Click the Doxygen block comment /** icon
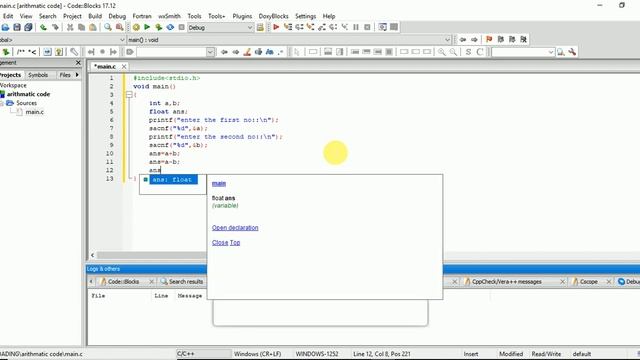 [x=20, y=52]
